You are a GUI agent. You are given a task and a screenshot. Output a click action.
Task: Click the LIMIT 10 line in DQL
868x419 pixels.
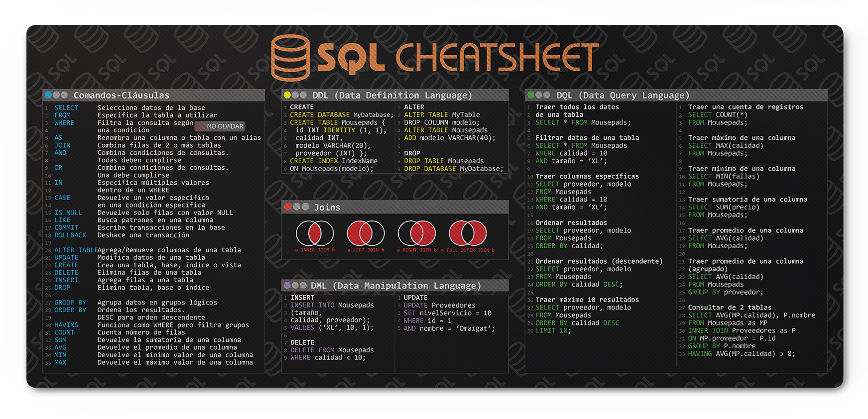[x=553, y=331]
